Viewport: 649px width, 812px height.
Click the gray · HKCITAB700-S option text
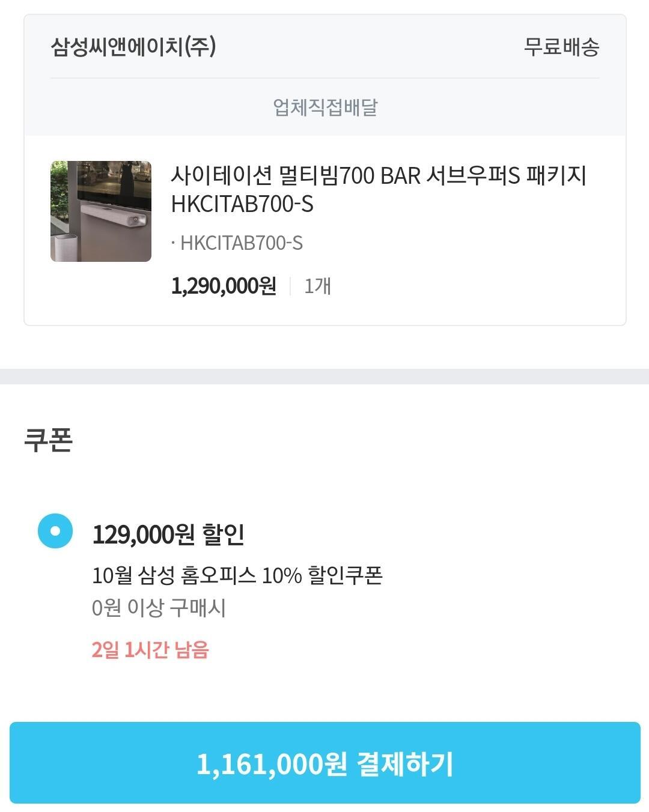pyautogui.click(x=237, y=243)
